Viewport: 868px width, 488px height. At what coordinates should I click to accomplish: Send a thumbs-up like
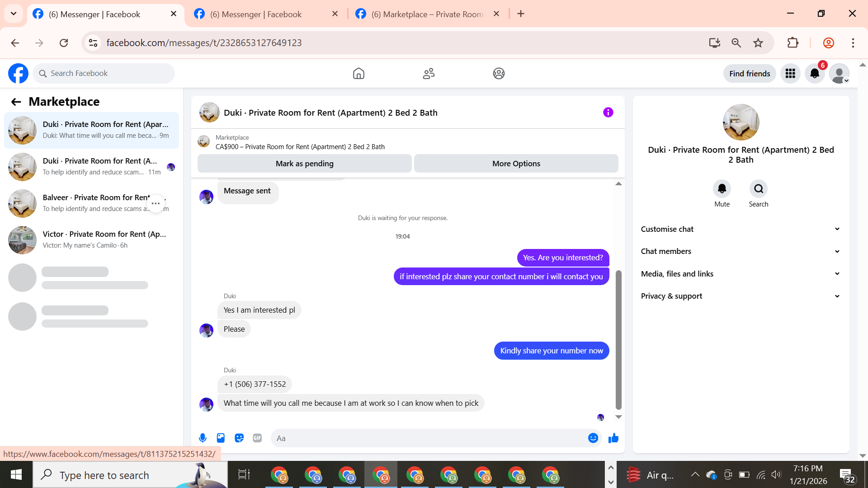coord(613,438)
